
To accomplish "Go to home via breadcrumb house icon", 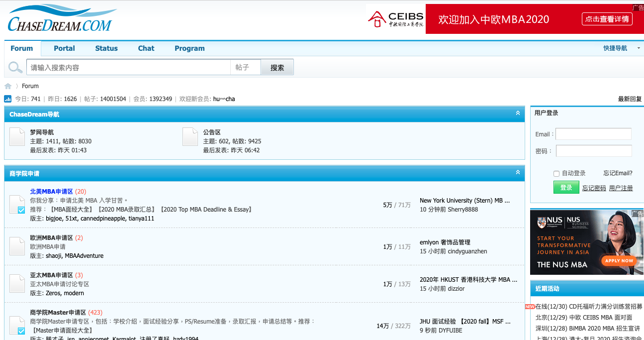I will (8, 86).
